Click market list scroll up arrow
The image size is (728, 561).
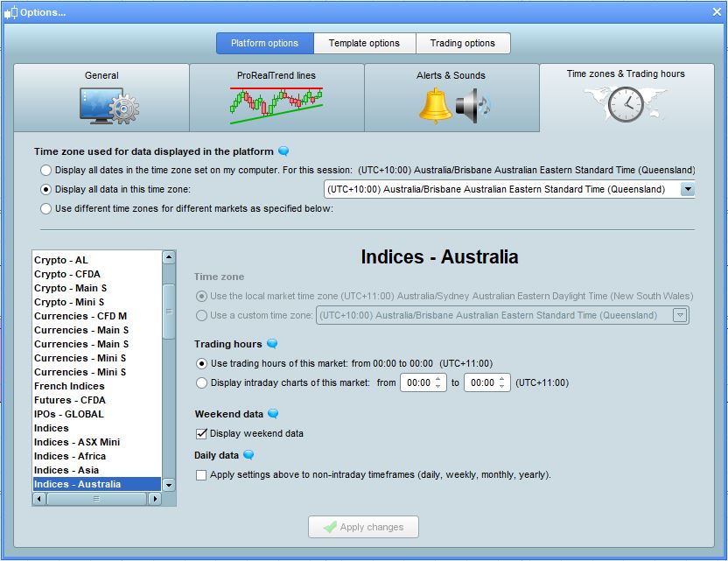click(169, 256)
